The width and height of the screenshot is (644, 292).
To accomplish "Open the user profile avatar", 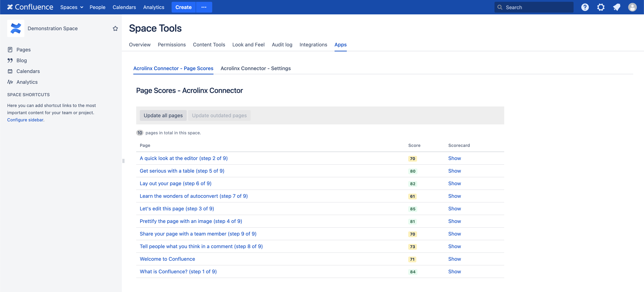I will tap(632, 7).
